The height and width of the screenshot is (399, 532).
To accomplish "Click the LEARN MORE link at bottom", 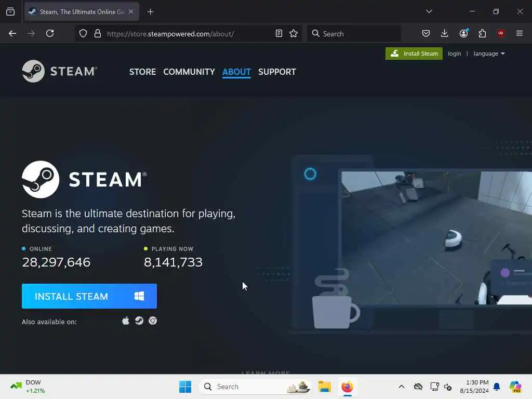I will [265, 373].
